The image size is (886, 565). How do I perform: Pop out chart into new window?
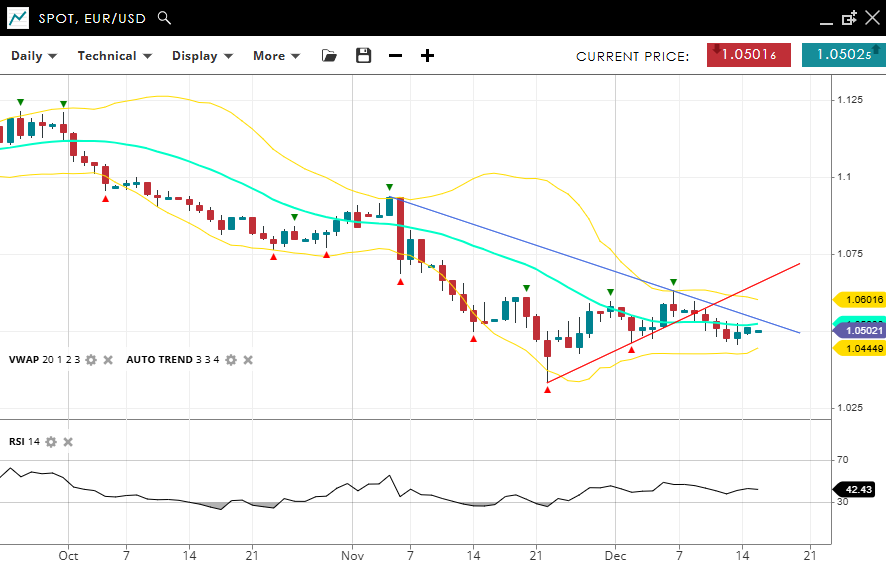tap(849, 18)
